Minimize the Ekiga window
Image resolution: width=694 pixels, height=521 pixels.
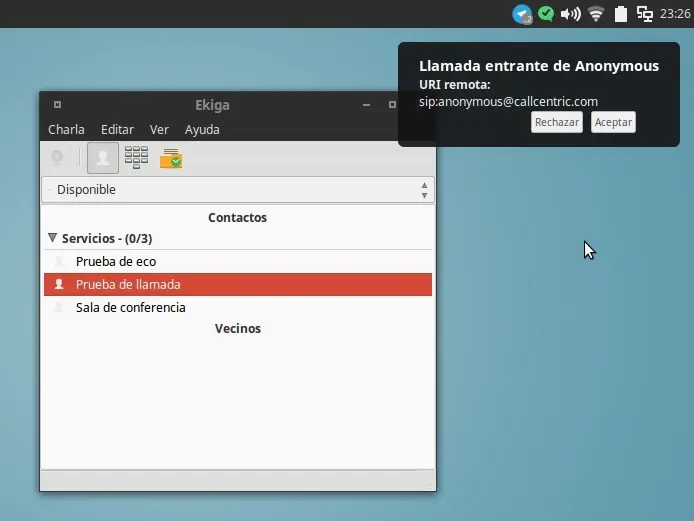pyautogui.click(x=366, y=105)
